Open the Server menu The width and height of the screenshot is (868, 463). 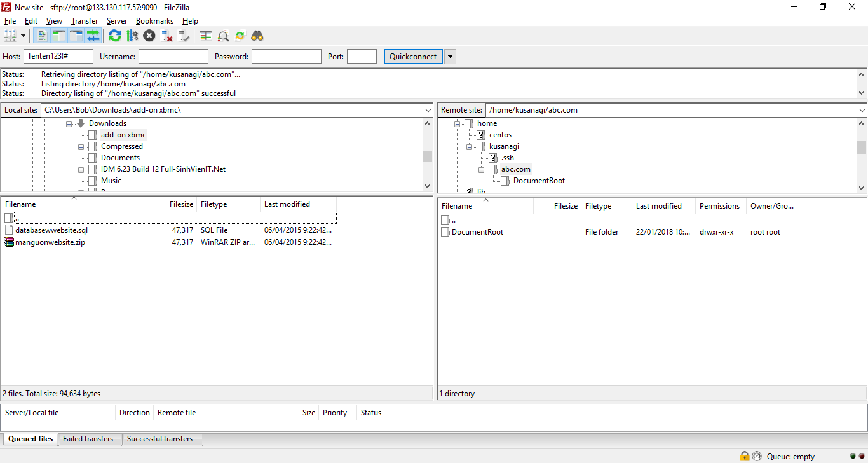coord(117,21)
